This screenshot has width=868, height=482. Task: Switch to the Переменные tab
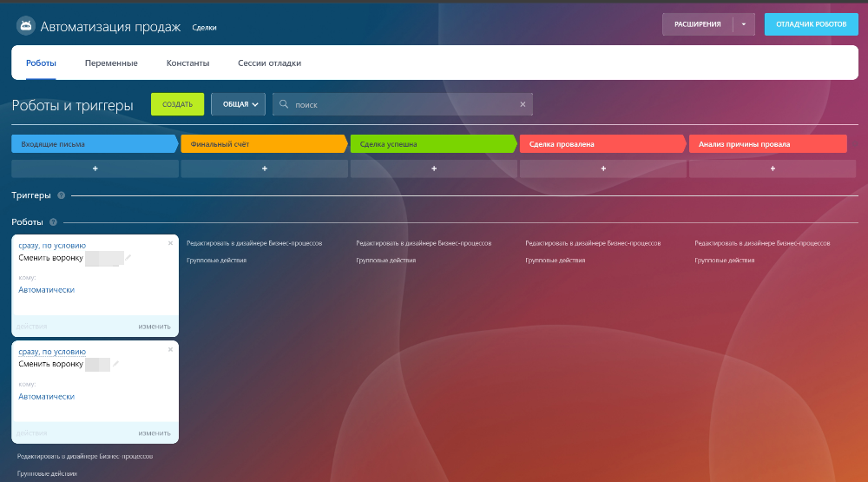(111, 63)
